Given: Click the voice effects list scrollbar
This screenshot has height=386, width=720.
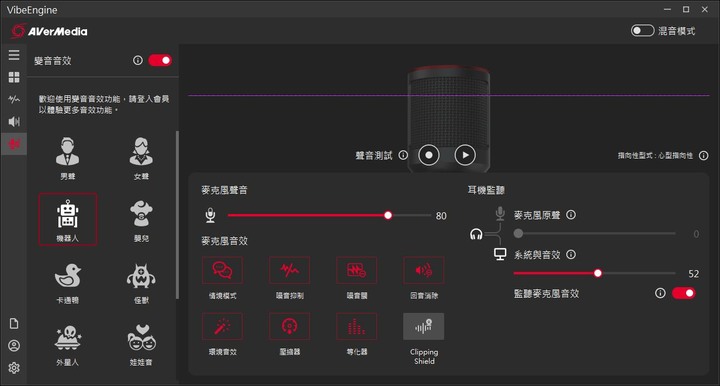Looking at the screenshot, I should [177, 215].
